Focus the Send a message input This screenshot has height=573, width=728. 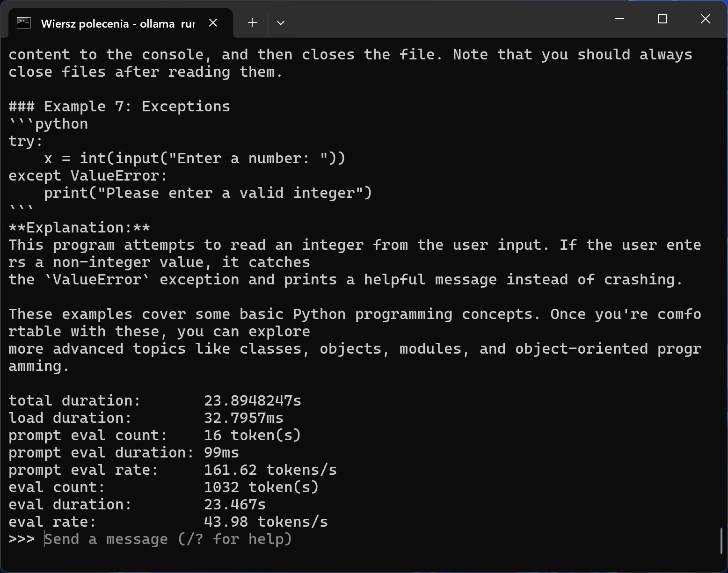point(168,539)
